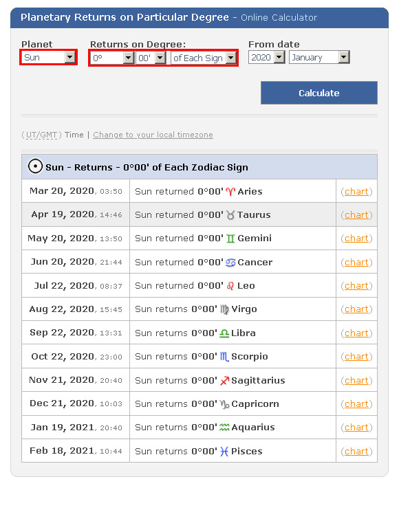Open the minutes dropdown showing 00'
This screenshot has height=532, width=399.
pos(151,58)
